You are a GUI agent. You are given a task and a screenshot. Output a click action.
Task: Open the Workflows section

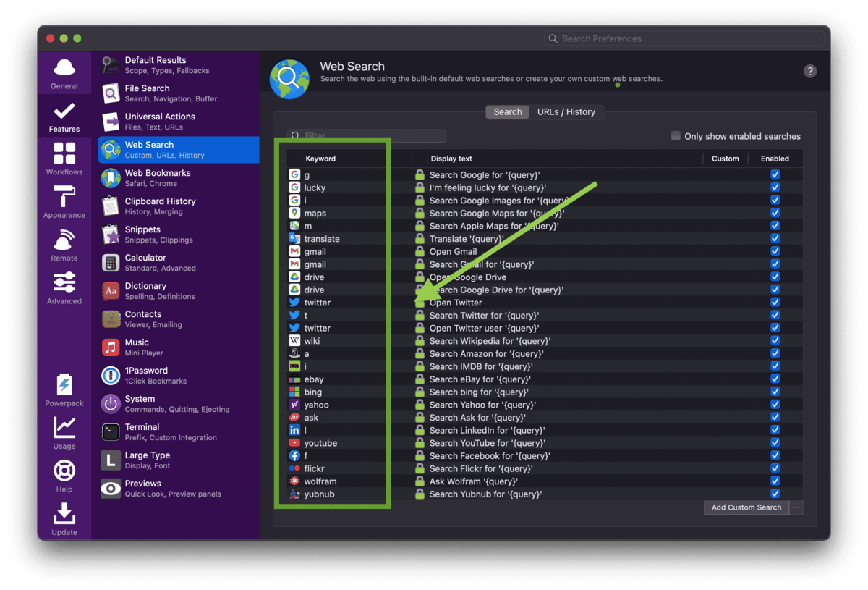(64, 159)
